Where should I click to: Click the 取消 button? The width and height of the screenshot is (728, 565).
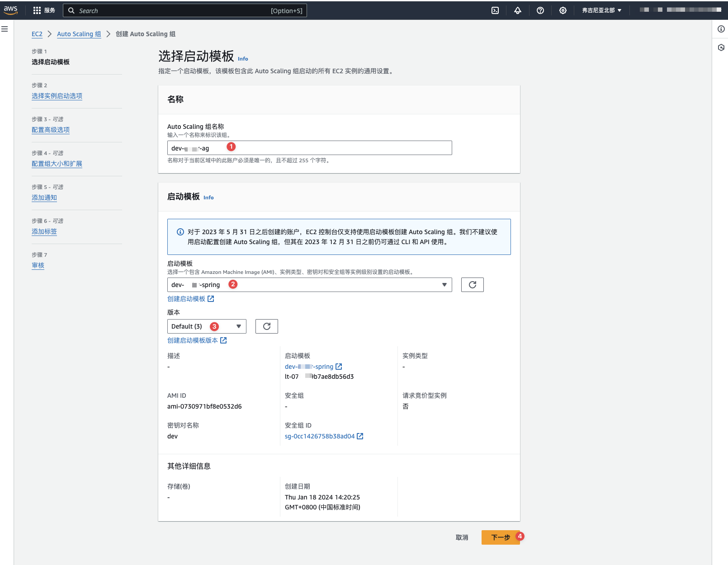click(x=462, y=537)
